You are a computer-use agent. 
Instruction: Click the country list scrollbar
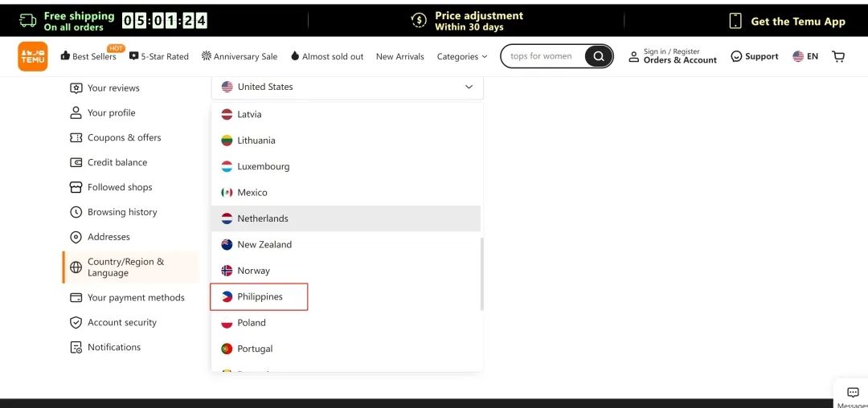[x=482, y=274]
